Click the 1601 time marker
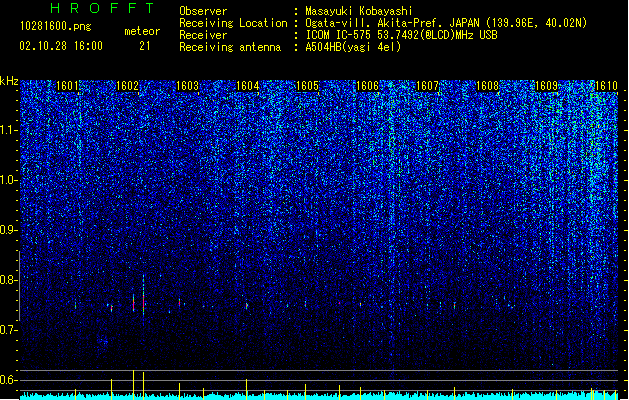The width and height of the screenshot is (629, 400). [67, 86]
